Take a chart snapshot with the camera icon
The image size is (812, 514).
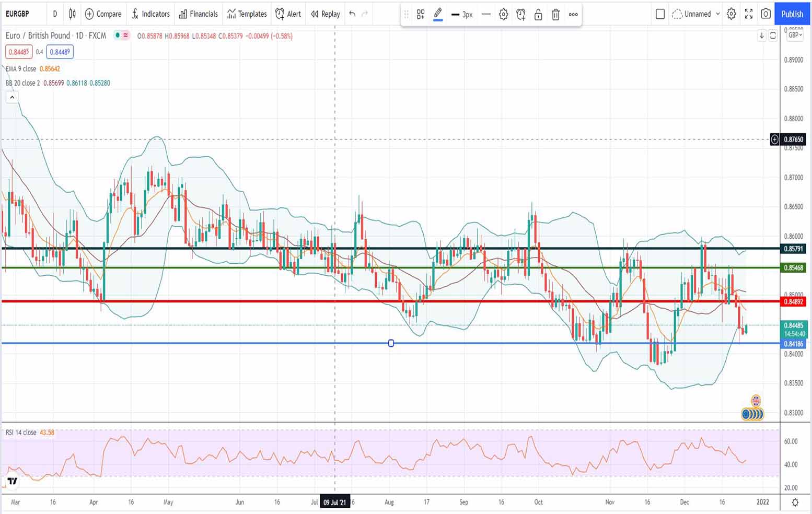point(765,14)
